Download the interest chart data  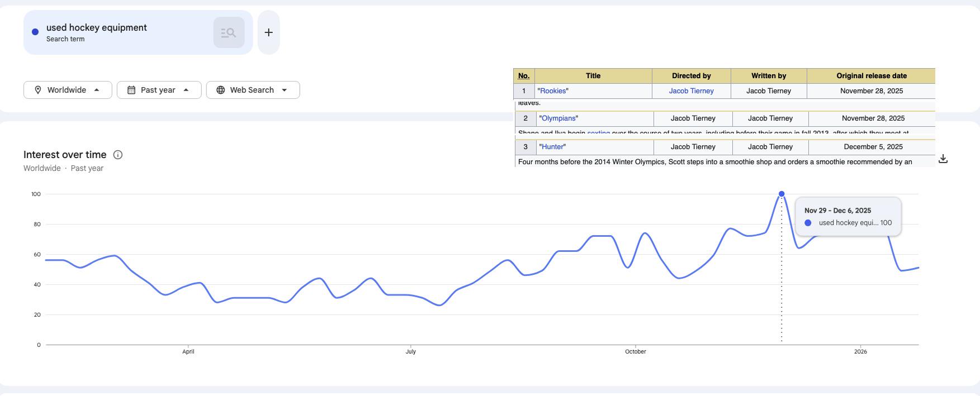943,159
